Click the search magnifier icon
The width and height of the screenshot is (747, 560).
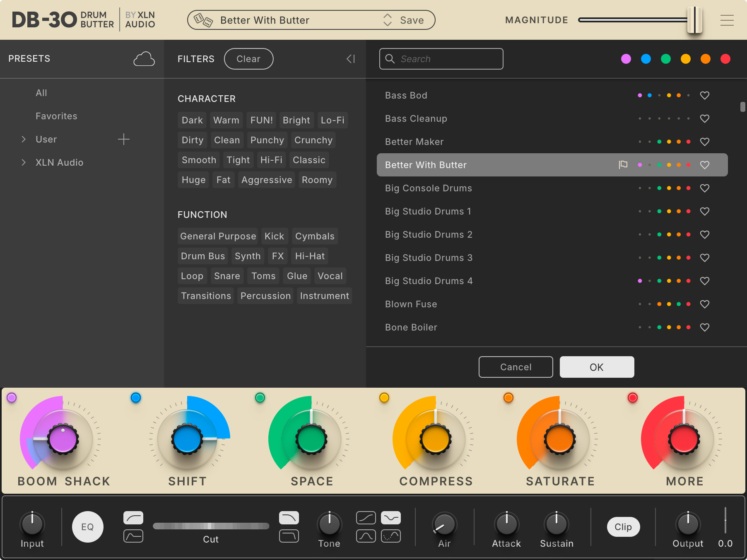(x=390, y=59)
